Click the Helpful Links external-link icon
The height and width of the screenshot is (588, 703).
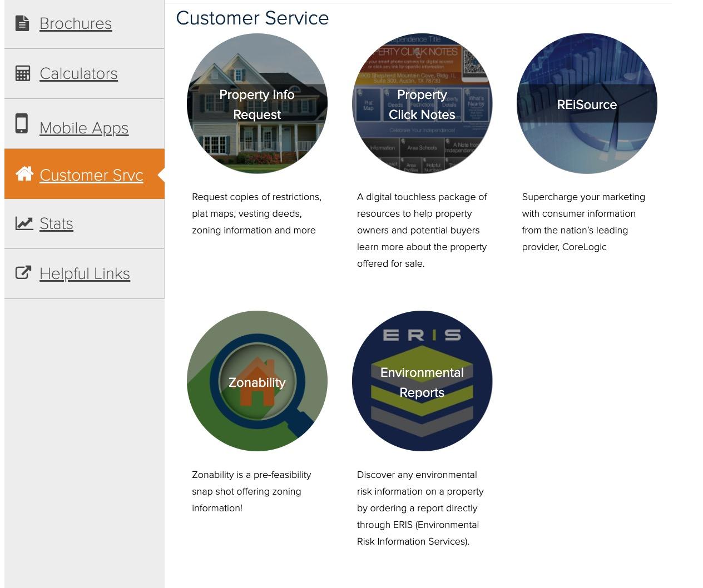click(x=23, y=272)
